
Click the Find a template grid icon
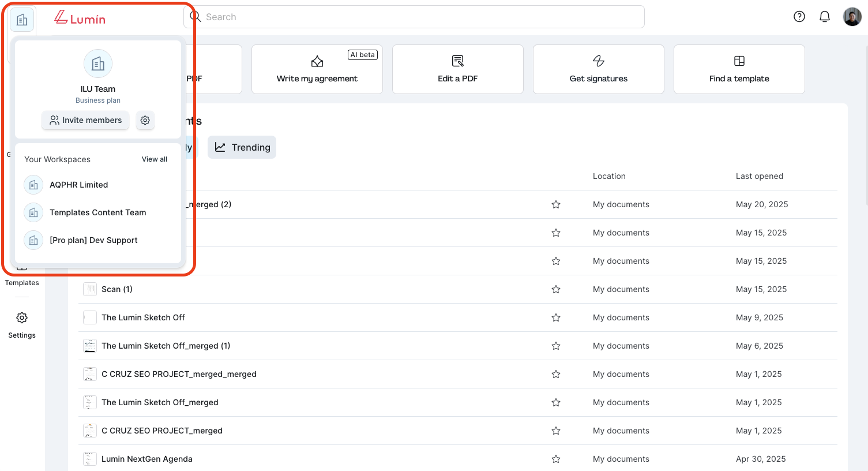739,61
